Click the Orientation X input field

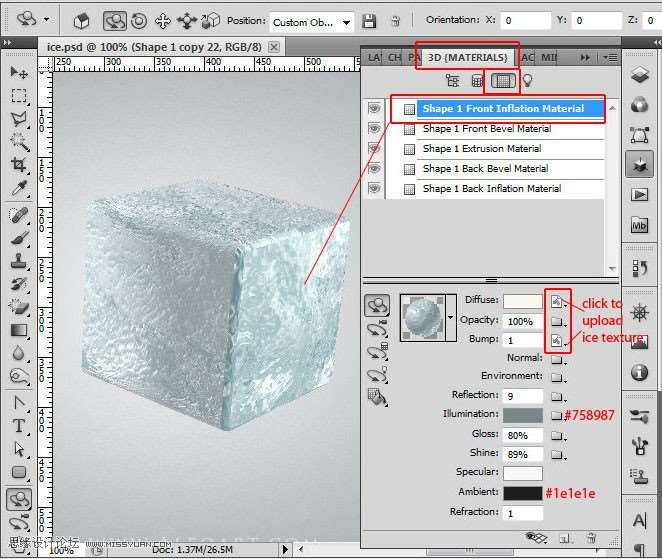click(526, 20)
